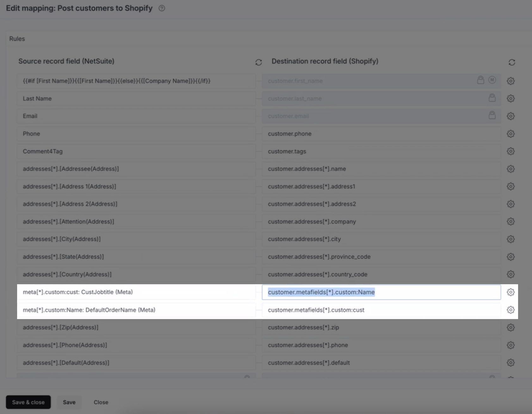
Task: Open settings gear for customer.tags mapping
Action: 510,151
